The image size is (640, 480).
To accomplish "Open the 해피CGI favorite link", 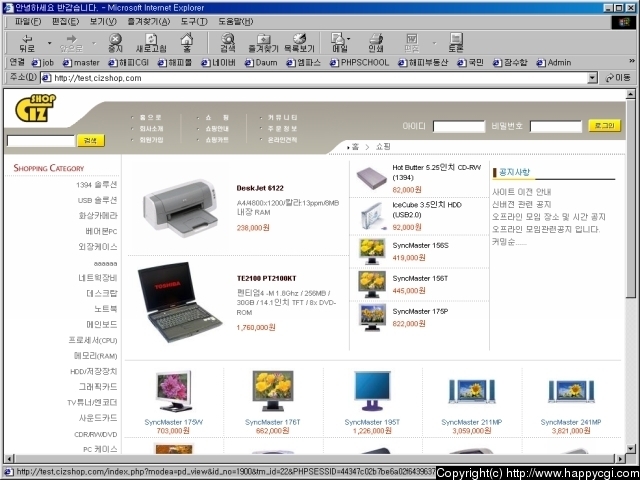I will tap(128, 62).
